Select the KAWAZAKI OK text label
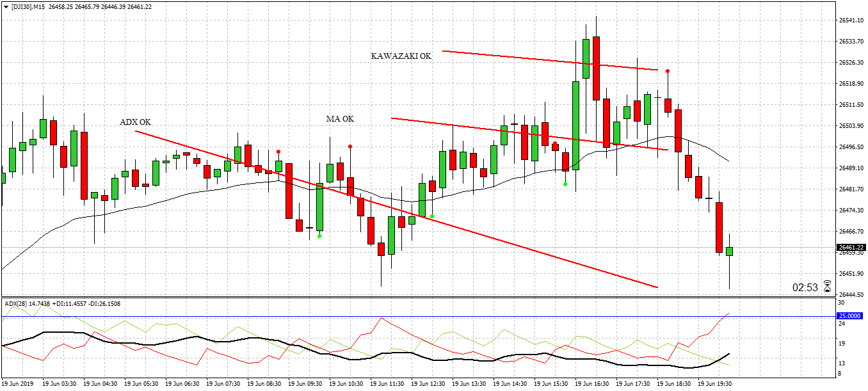868x391 pixels. point(401,56)
